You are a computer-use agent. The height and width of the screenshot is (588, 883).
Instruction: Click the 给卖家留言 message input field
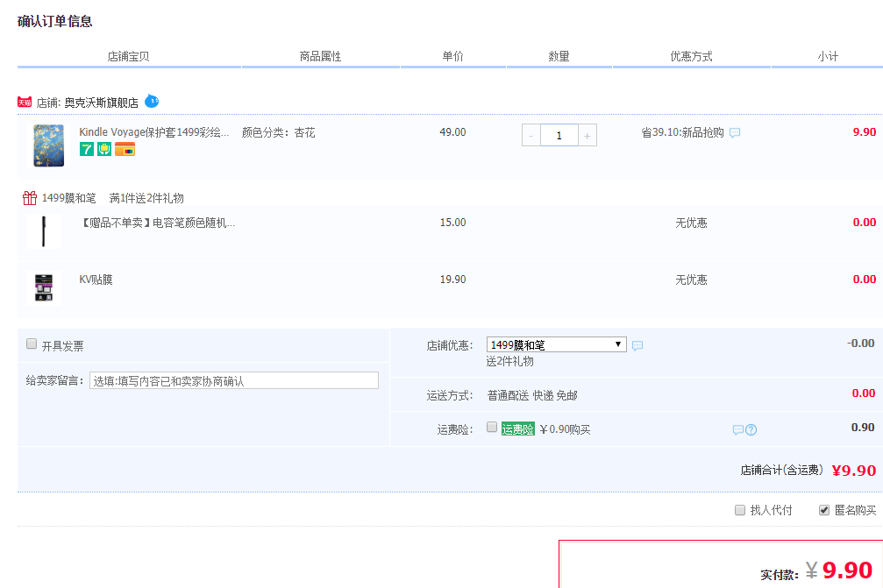[234, 380]
